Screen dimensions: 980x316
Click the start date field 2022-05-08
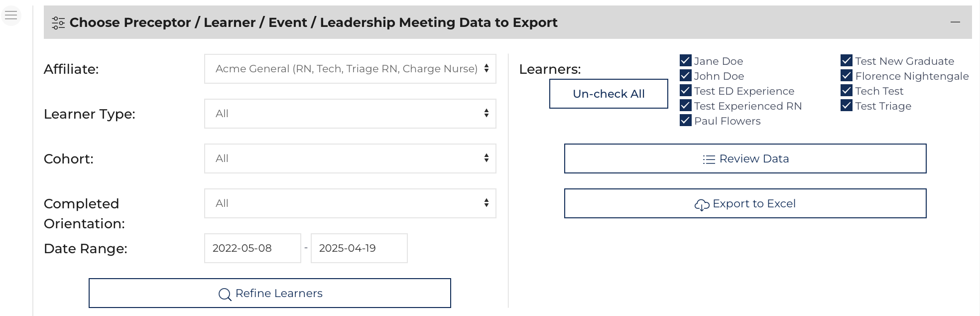(252, 248)
